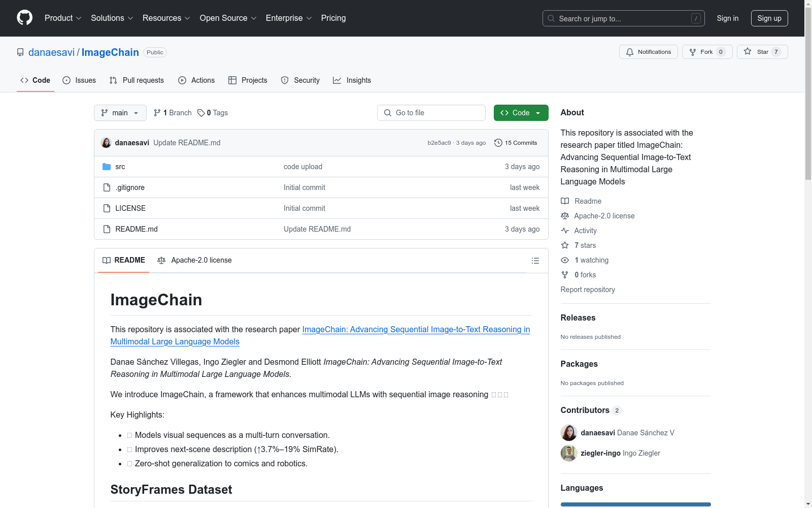Click the code upload commit message
812x508 pixels.
tap(303, 167)
